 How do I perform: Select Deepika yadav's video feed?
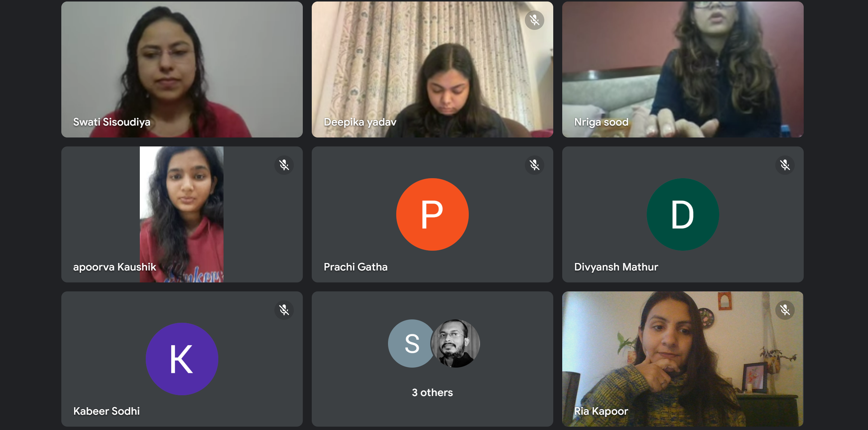pyautogui.click(x=432, y=69)
